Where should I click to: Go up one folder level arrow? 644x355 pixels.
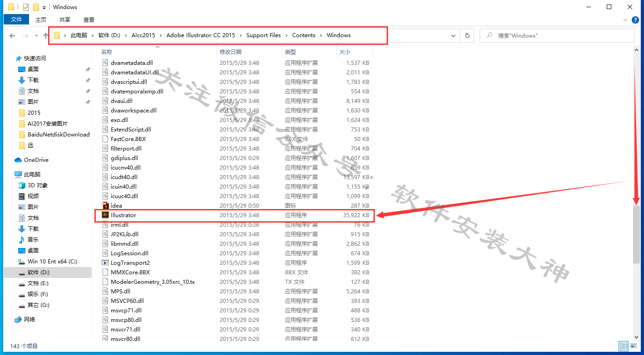point(46,35)
